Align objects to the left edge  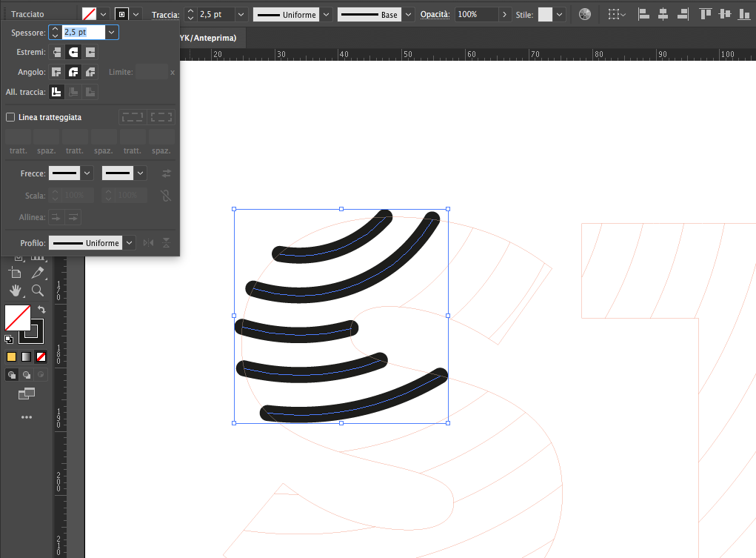point(643,15)
